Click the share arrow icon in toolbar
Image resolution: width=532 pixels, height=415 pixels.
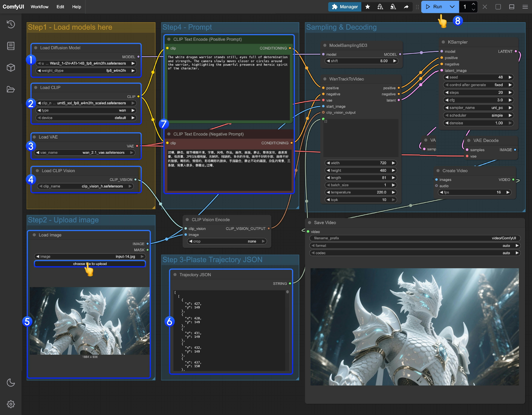pos(406,7)
